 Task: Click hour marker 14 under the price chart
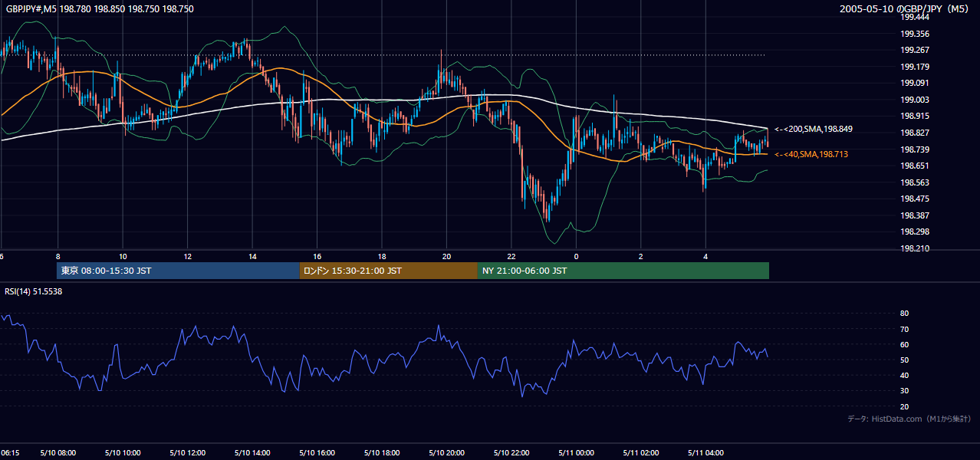tap(252, 257)
